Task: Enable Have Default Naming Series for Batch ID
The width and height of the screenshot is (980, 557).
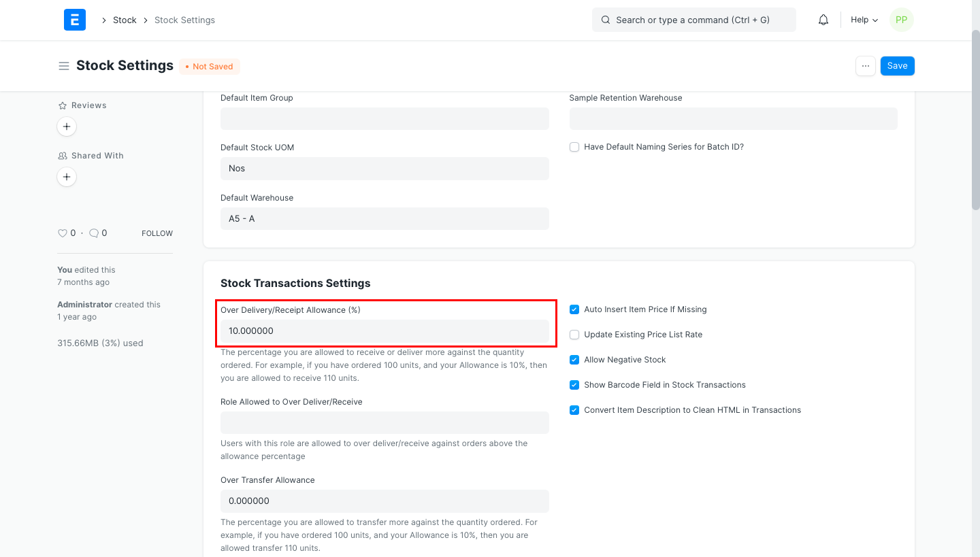Action: click(574, 147)
